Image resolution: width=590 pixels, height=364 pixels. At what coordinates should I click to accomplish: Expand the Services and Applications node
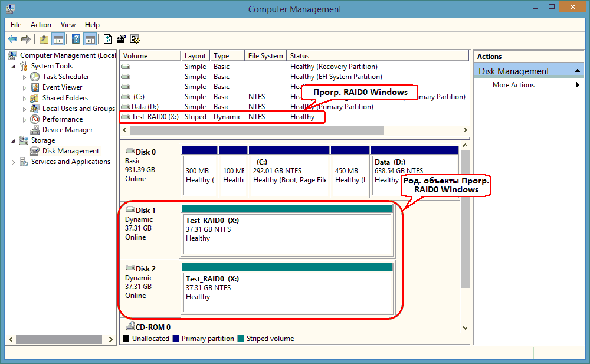pyautogui.click(x=14, y=162)
